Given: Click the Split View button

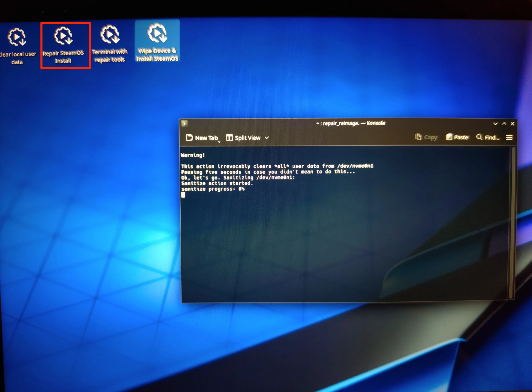Looking at the screenshot, I should [243, 138].
